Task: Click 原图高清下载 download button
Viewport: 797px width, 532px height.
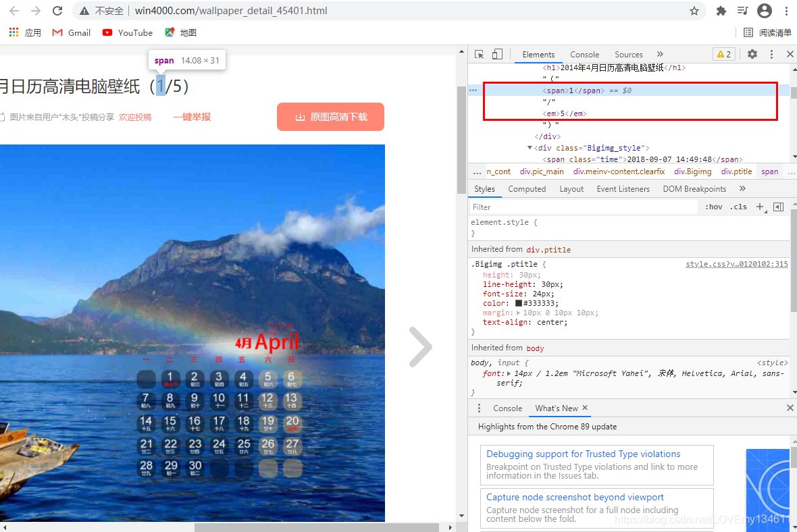Action: click(x=330, y=117)
